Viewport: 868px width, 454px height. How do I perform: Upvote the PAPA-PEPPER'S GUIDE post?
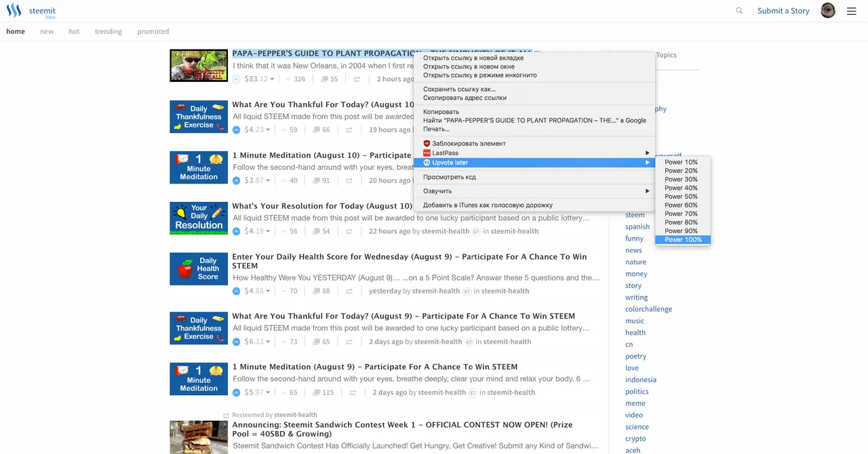pos(237,79)
